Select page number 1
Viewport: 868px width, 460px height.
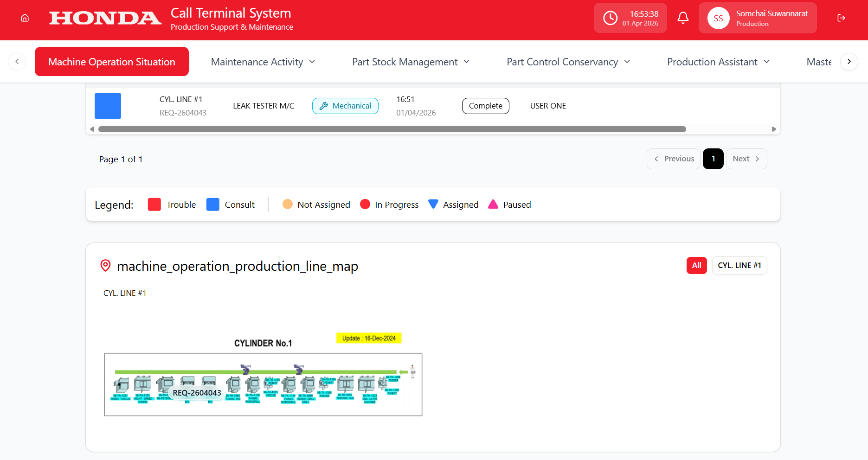713,159
